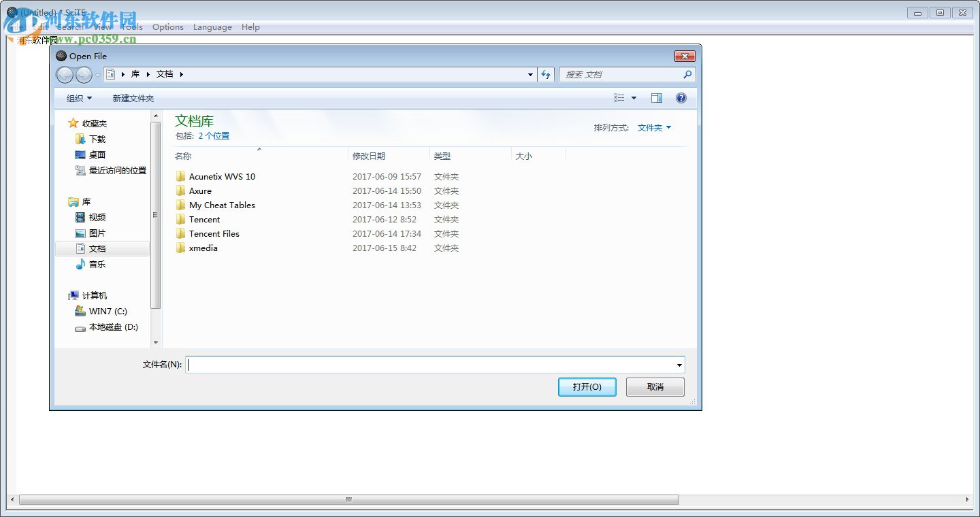Expand the breadcrumb arrow before 库

point(123,74)
